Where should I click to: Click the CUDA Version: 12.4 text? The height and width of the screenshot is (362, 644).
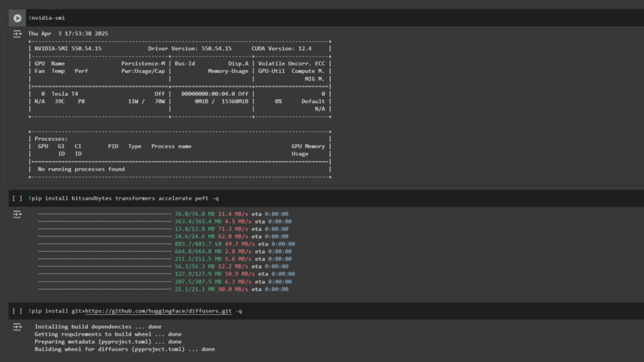pyautogui.click(x=281, y=49)
